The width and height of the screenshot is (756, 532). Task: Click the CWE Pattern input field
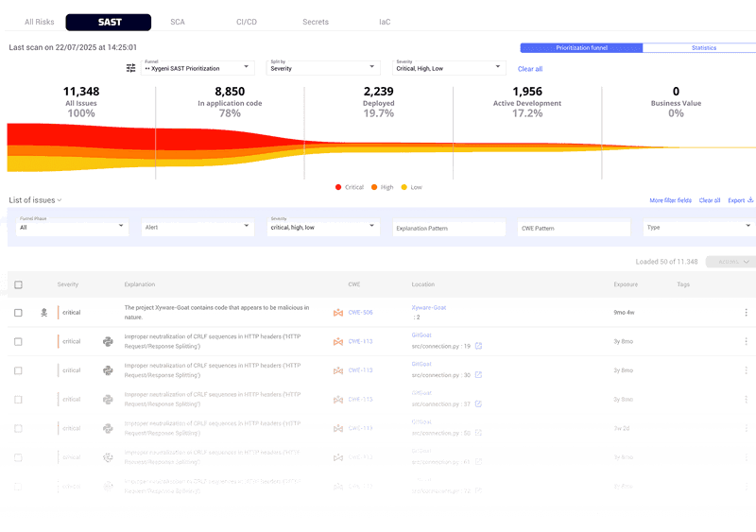574,228
